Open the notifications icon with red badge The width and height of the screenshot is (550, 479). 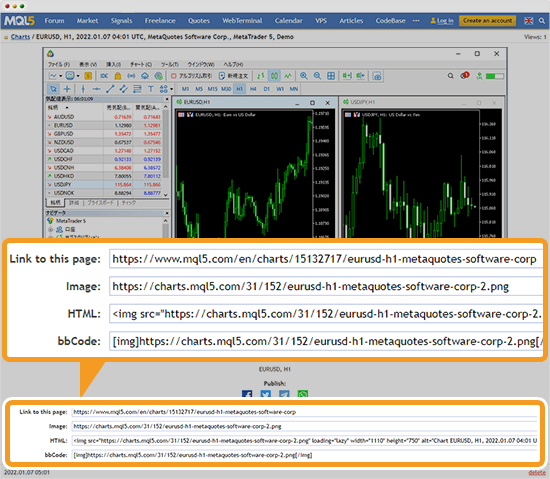465,75
